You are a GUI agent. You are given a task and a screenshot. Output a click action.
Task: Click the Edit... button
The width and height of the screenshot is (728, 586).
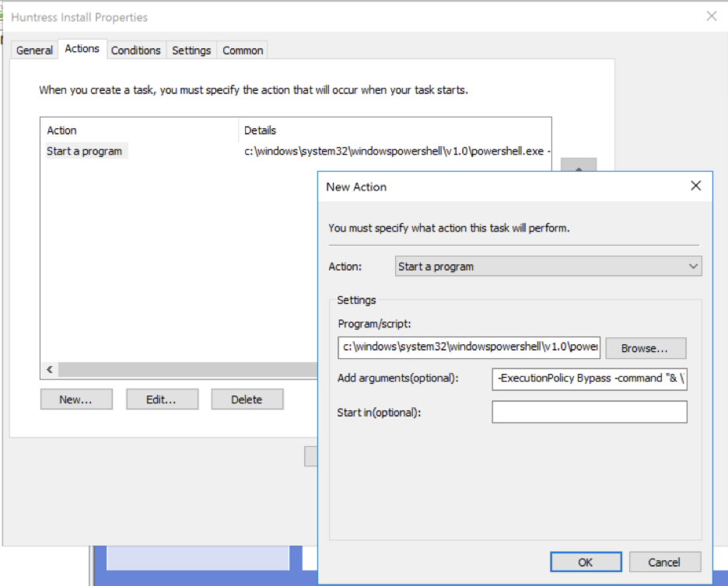162,399
